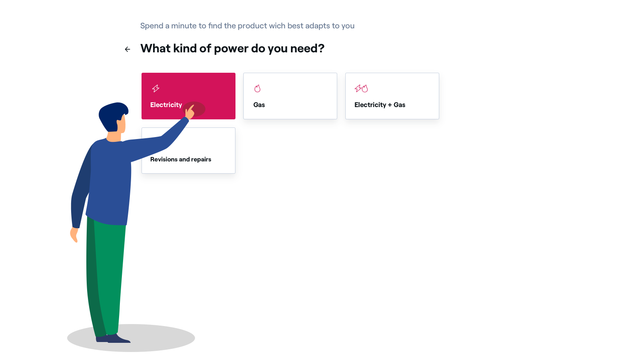Click the prompt text about finding a product
This screenshot has width=633, height=364.
247,26
